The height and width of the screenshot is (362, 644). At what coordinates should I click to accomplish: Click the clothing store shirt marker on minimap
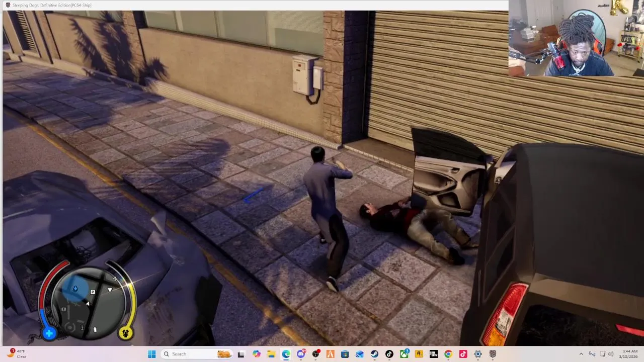[110, 290]
